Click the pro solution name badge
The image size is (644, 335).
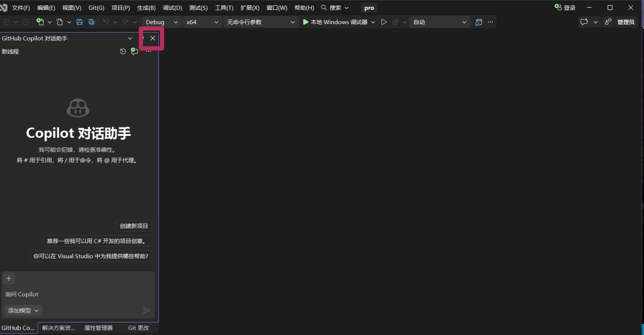point(369,8)
